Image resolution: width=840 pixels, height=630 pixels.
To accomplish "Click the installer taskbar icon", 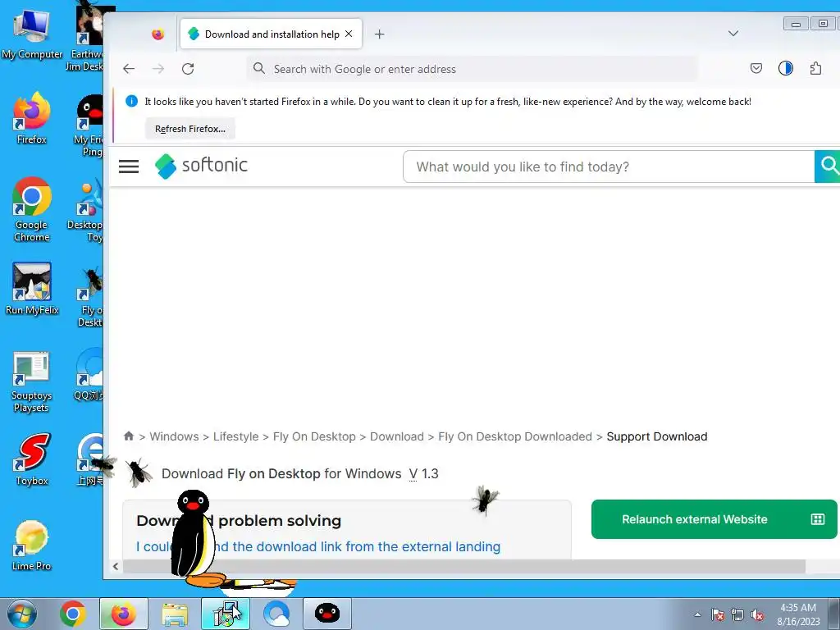I will (x=226, y=614).
